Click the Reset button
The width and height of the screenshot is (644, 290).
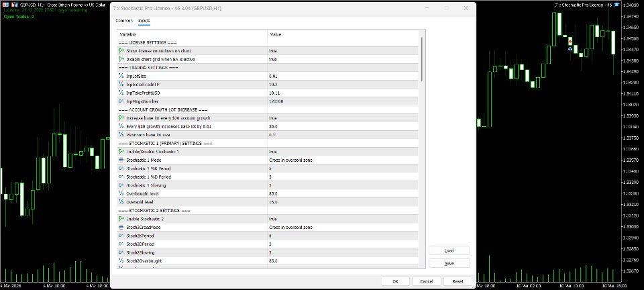(458, 281)
